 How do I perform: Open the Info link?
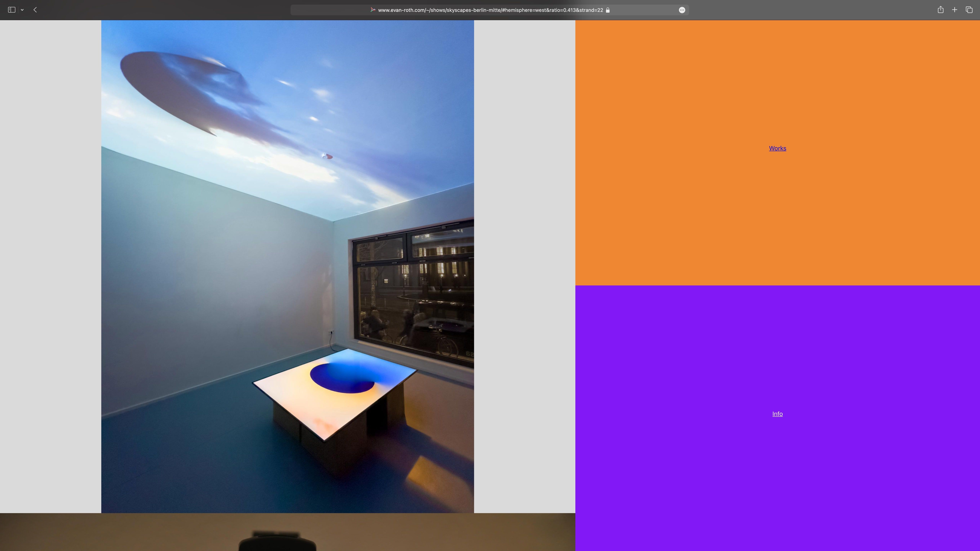pos(777,414)
